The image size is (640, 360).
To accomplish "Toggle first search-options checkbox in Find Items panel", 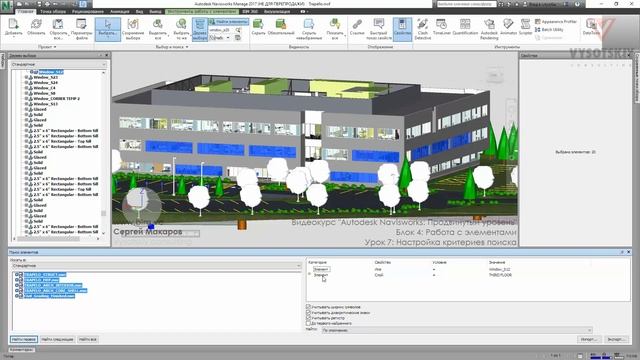I will (x=308, y=307).
